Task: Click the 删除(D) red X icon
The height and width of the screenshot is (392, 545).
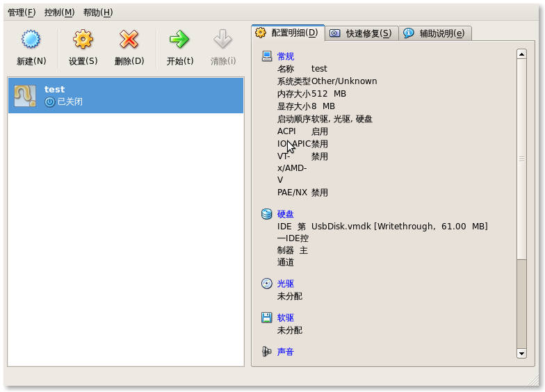Action: pyautogui.click(x=129, y=39)
